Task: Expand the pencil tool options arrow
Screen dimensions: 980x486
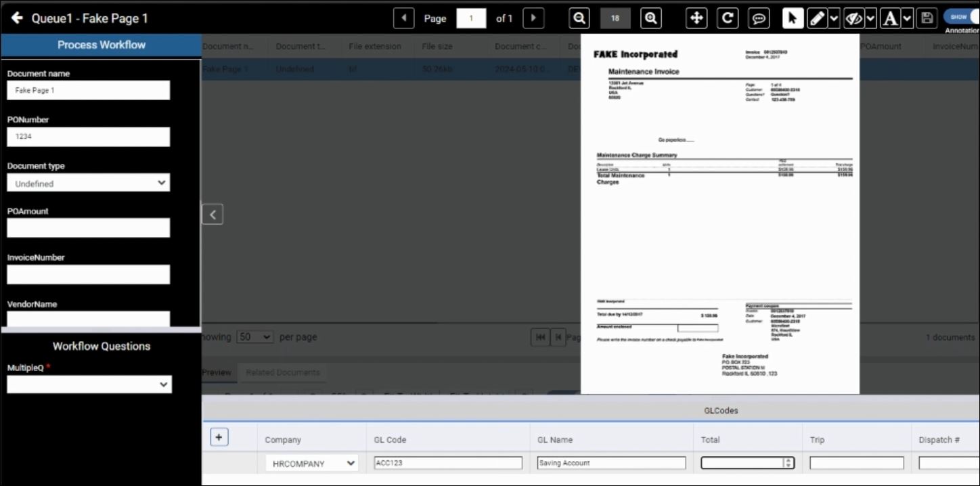Action: [834, 18]
